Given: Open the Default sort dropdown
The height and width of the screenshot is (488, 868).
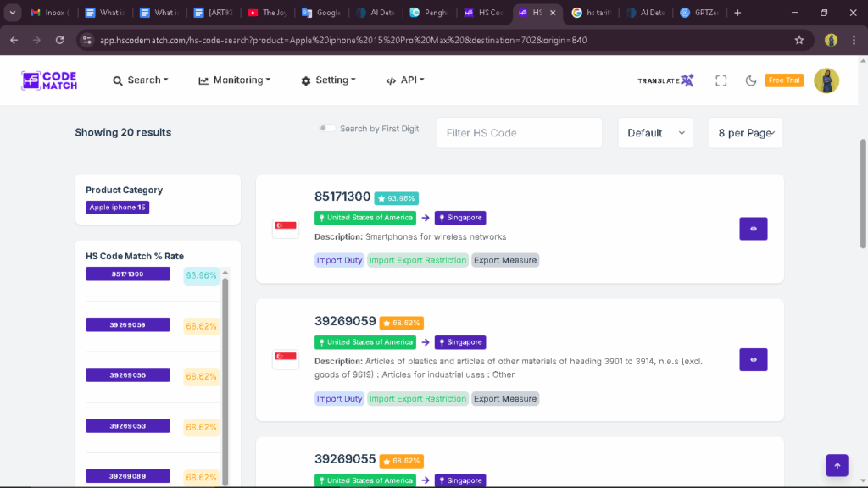Looking at the screenshot, I should coord(655,133).
